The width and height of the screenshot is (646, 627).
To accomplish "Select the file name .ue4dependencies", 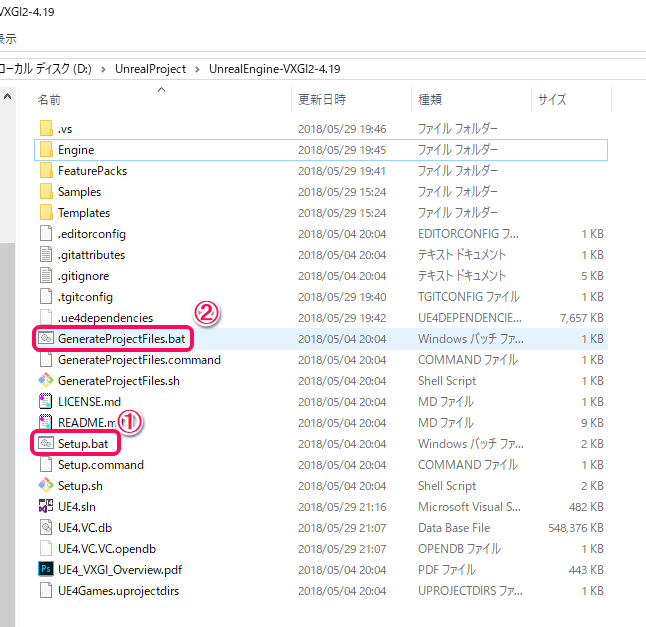I will click(x=105, y=318).
